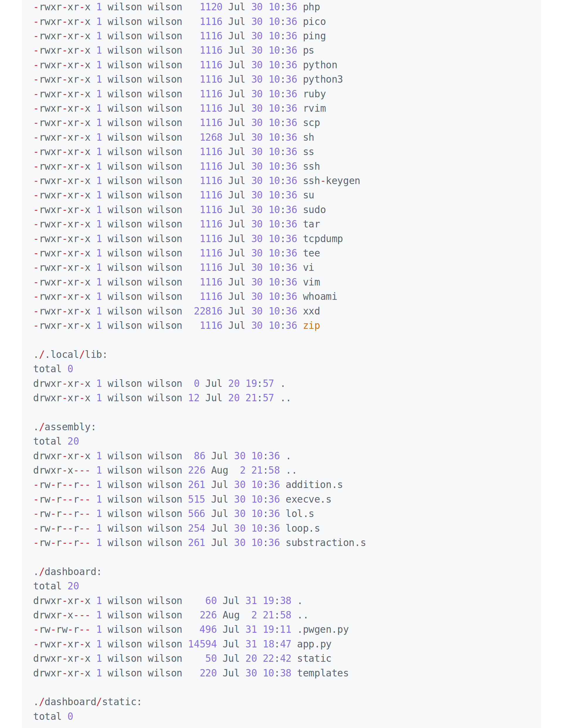Click the static directory entry under dashboard
This screenshot has width=563, height=728.
(314, 658)
